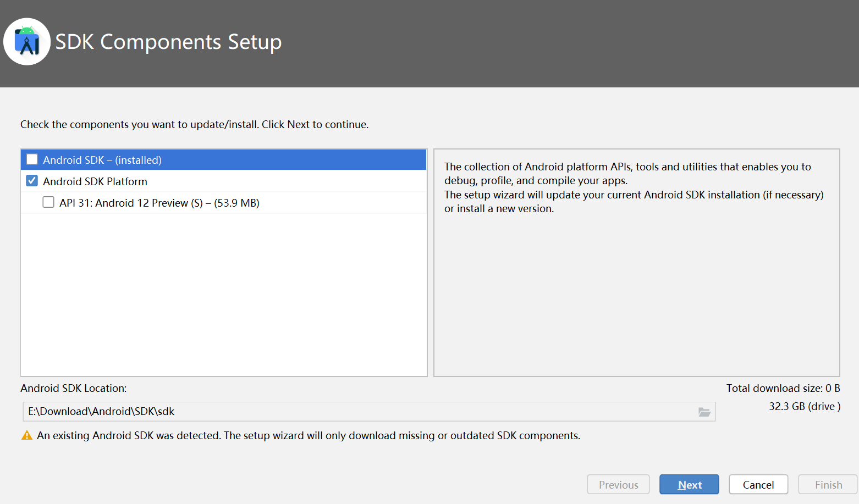
Task: Open the SDK location folder browser icon
Action: pyautogui.click(x=704, y=412)
